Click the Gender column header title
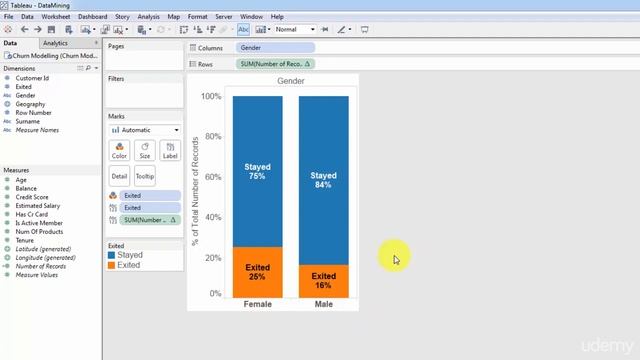The height and width of the screenshot is (360, 640). click(291, 81)
